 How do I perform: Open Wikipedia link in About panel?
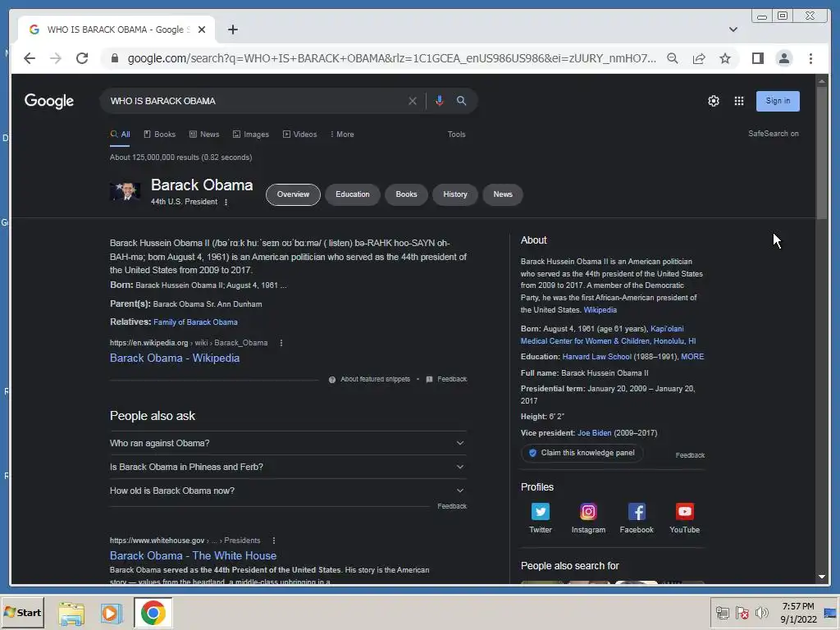(x=600, y=309)
